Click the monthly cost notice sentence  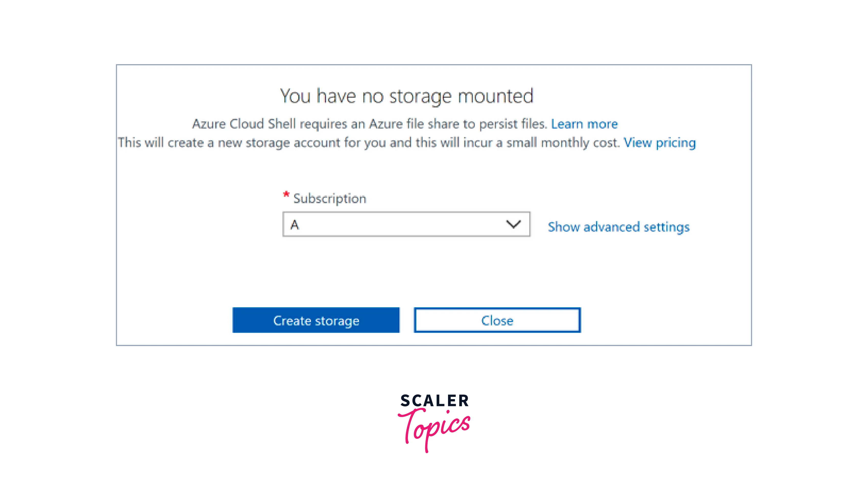click(369, 143)
